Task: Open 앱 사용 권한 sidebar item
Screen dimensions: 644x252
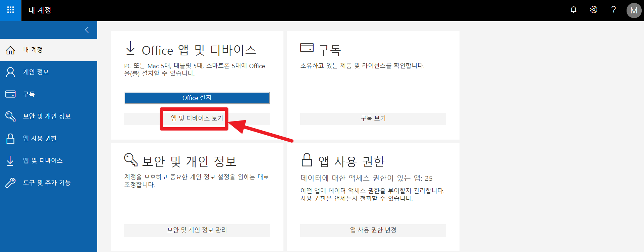Action: pos(49,139)
